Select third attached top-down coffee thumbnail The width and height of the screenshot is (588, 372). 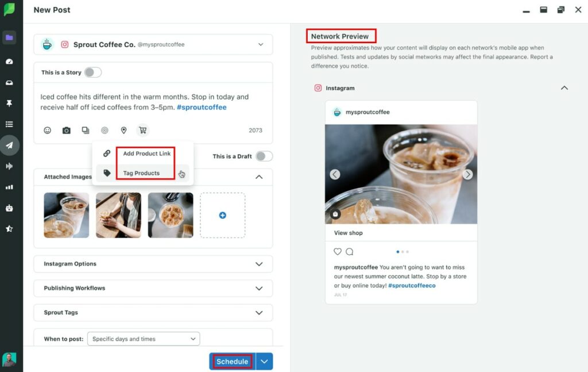(171, 215)
